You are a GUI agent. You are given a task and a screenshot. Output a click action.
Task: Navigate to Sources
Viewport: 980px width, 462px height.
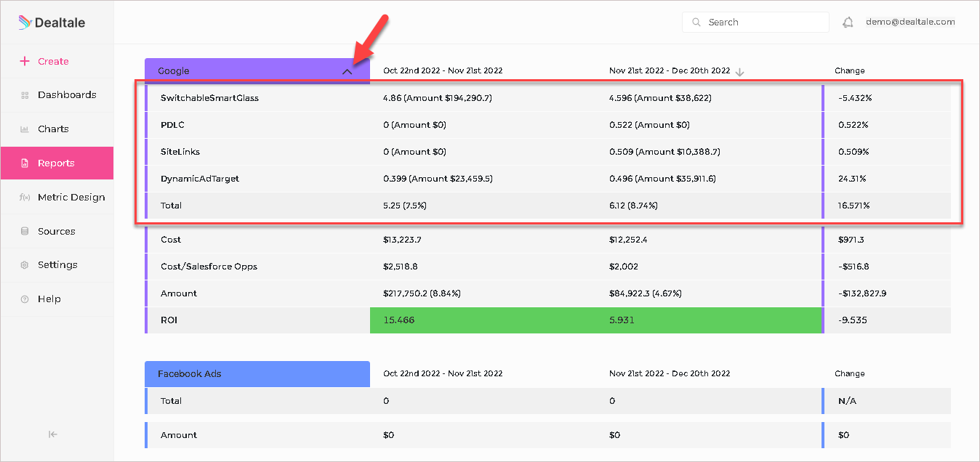57,231
